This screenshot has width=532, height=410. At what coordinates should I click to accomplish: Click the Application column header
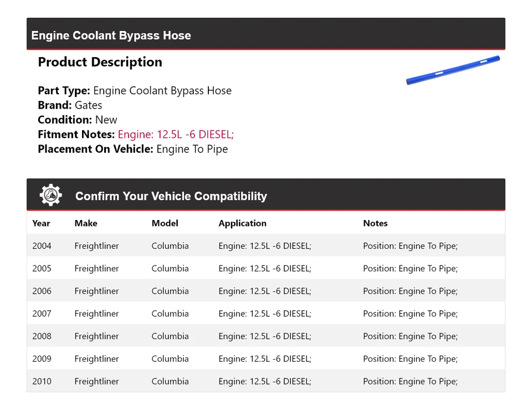242,223
